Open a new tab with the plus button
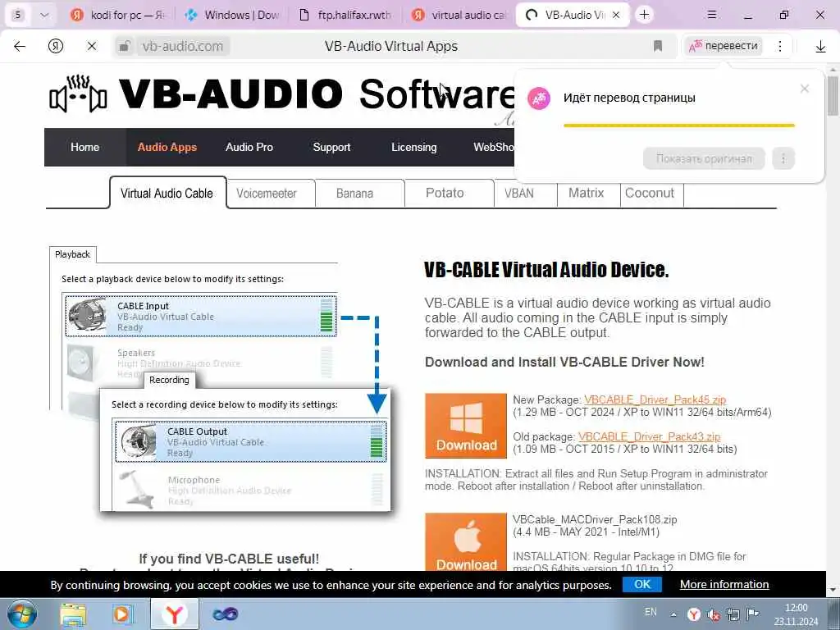Screen dimensions: 840x630 tap(645, 15)
